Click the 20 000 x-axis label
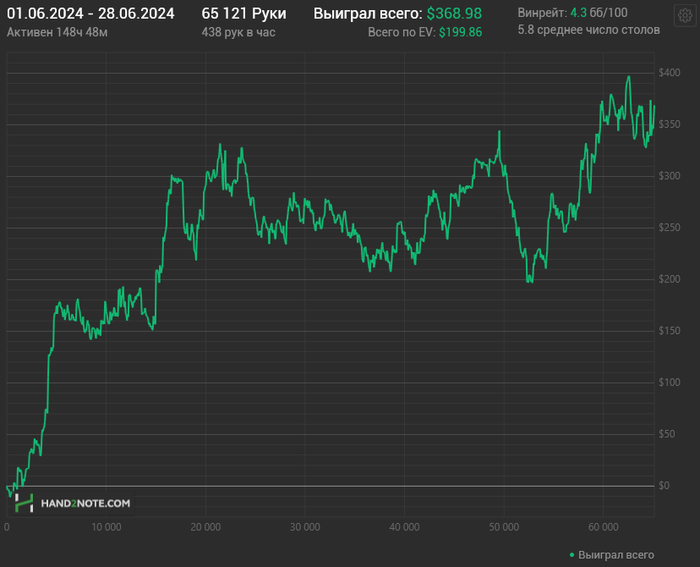The height and width of the screenshot is (567, 700). (205, 527)
